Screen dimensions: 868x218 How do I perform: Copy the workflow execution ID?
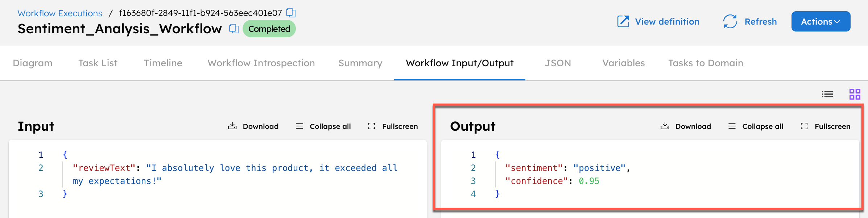[291, 13]
